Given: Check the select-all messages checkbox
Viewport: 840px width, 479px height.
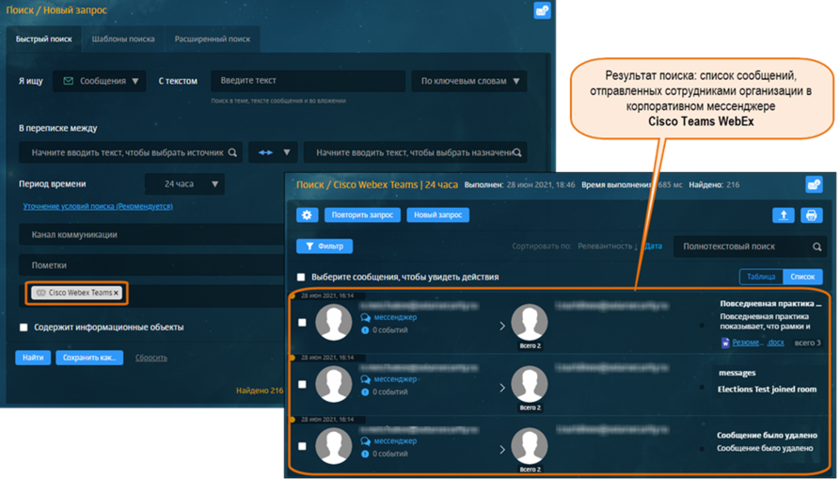Looking at the screenshot, I should 302,277.
